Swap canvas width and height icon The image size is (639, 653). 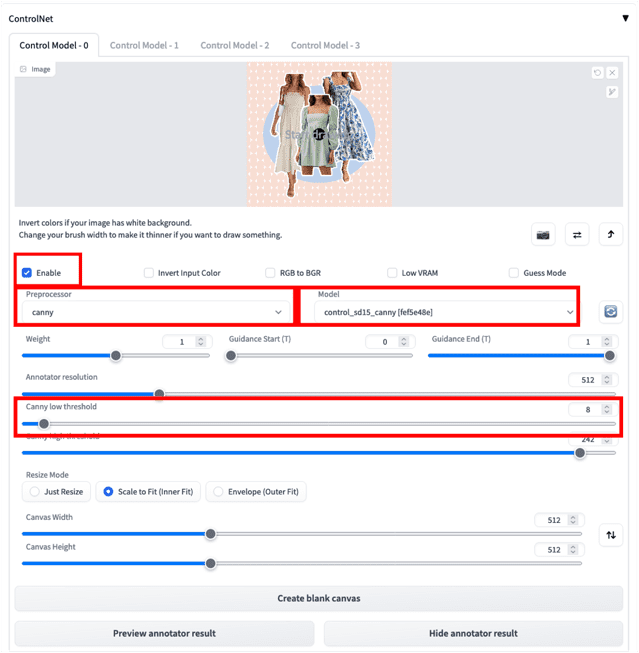pos(611,535)
